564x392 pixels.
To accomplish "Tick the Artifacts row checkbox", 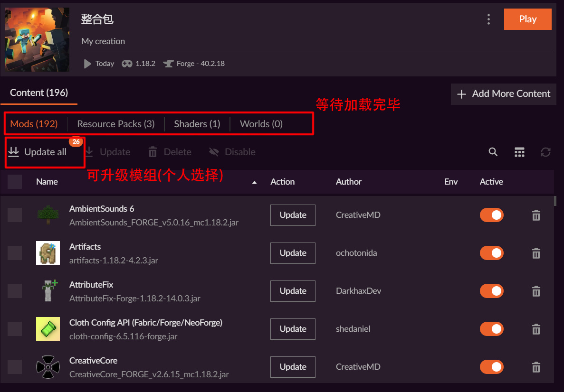I will coord(15,253).
